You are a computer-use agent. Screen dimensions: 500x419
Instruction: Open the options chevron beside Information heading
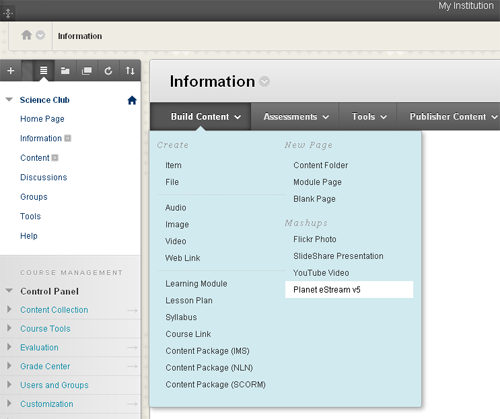(265, 82)
